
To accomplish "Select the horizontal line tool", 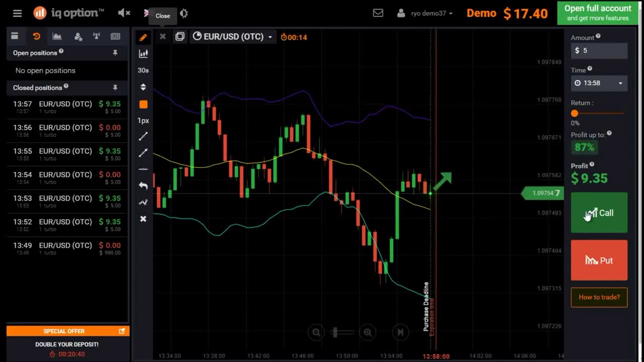I will 143,169.
